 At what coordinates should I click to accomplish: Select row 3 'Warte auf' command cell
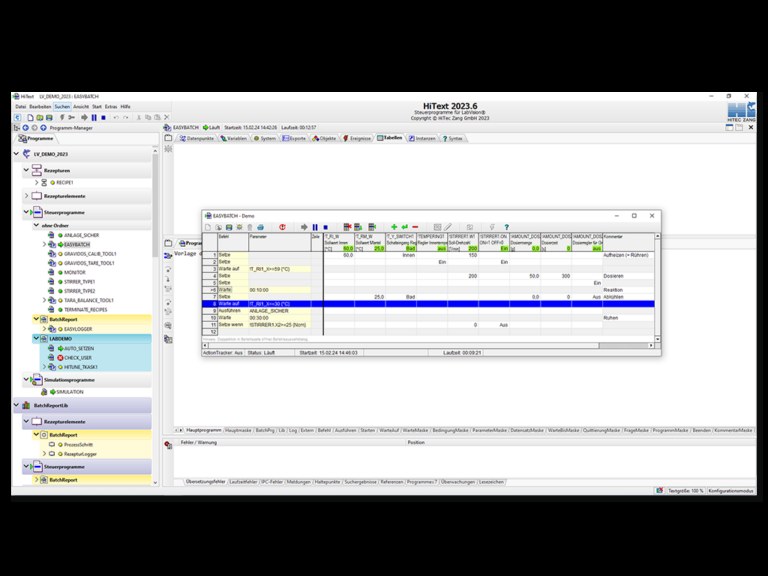coord(233,269)
